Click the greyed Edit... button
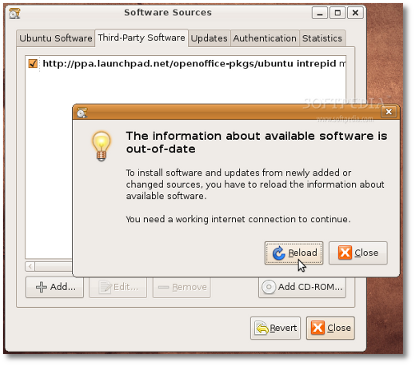The image size is (414, 365). 118,287
